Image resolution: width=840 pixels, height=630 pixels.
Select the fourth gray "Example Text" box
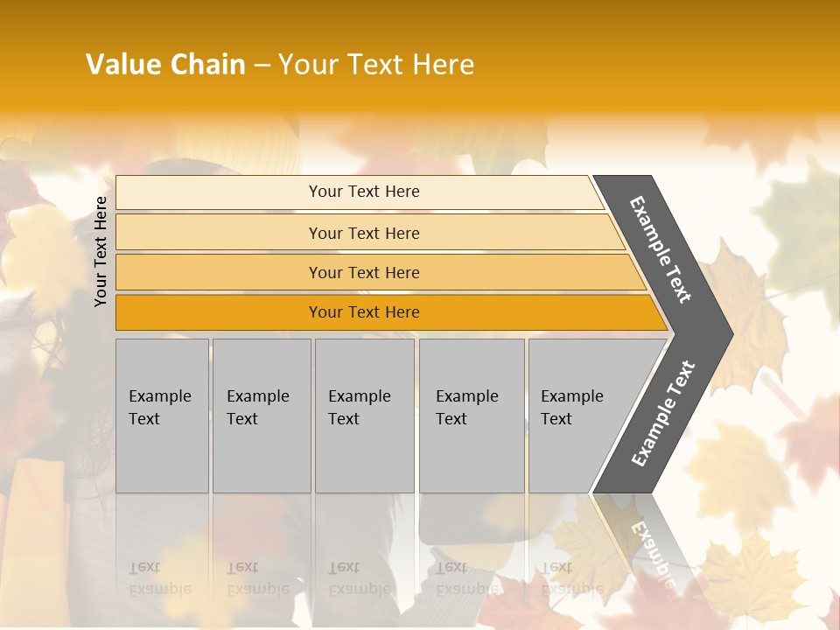pyautogui.click(x=471, y=416)
